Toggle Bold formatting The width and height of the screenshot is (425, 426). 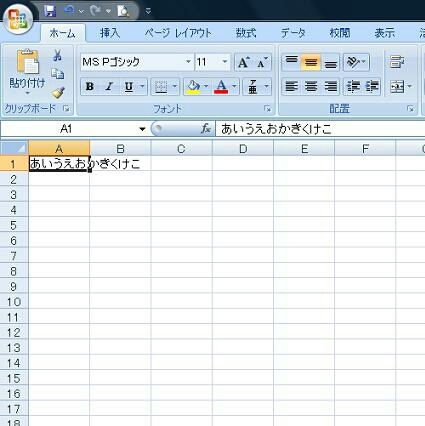[89, 87]
